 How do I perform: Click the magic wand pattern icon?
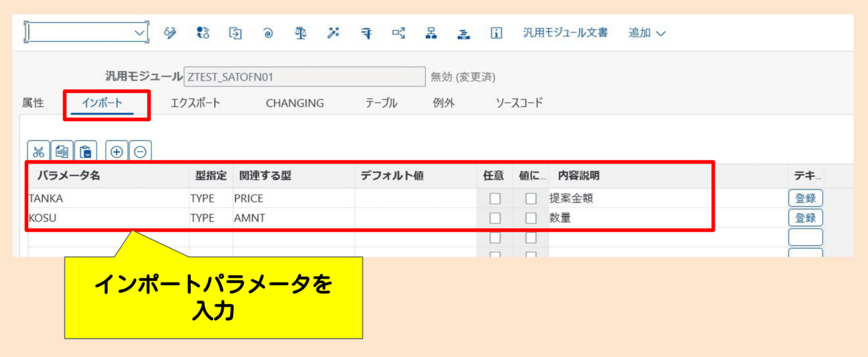point(333,33)
